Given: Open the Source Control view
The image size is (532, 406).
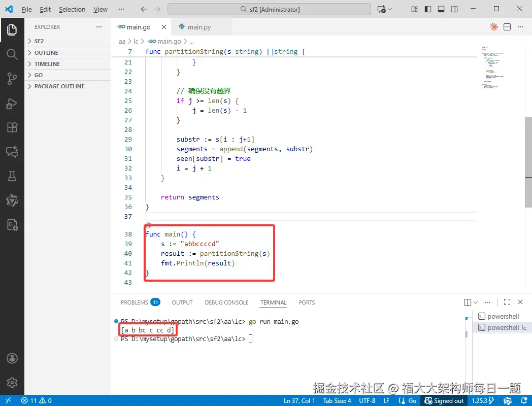Looking at the screenshot, I should [12, 78].
